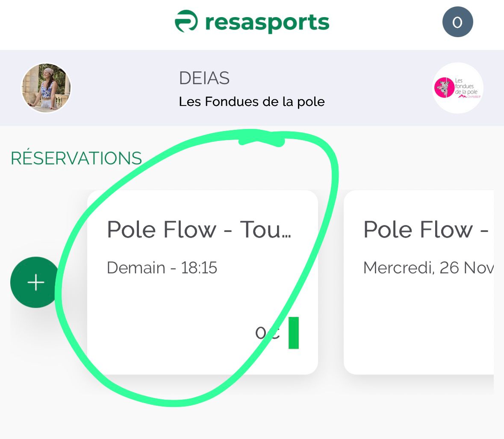Click DEIAS to open account details
Viewport: 504px width, 439px height.
[204, 78]
